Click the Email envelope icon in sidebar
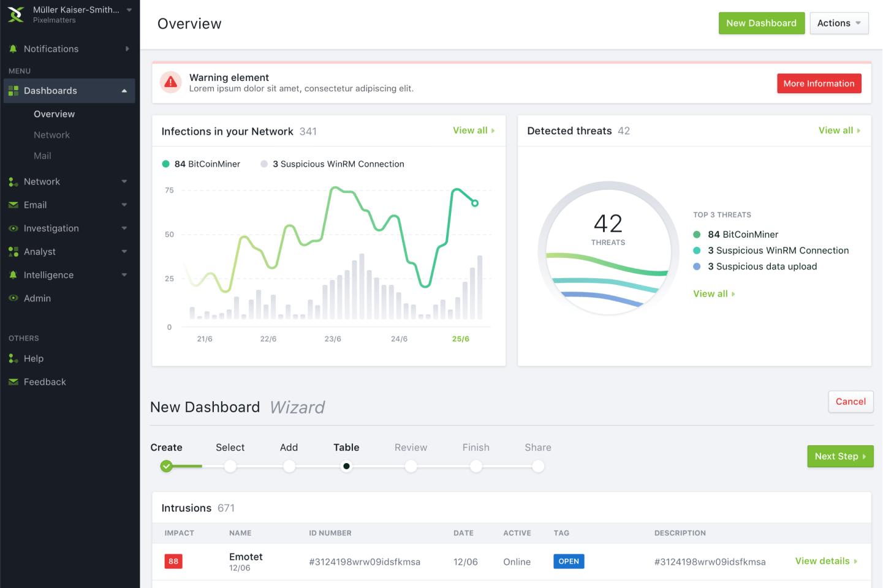Viewport: 883px width, 588px height. [x=13, y=205]
